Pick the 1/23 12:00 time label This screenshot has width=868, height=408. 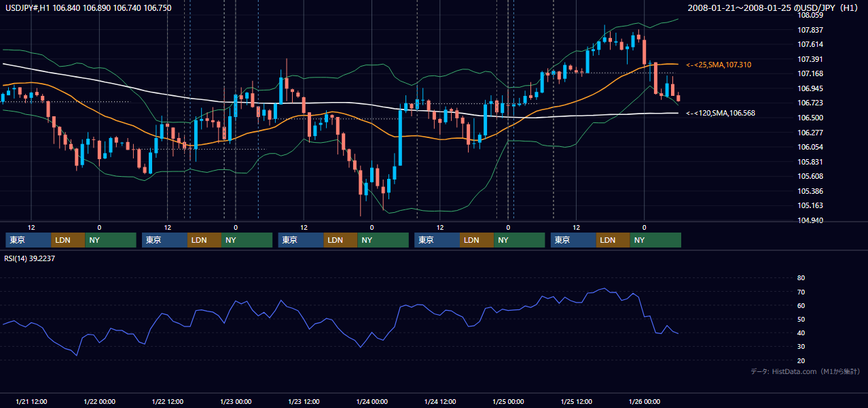(304, 401)
